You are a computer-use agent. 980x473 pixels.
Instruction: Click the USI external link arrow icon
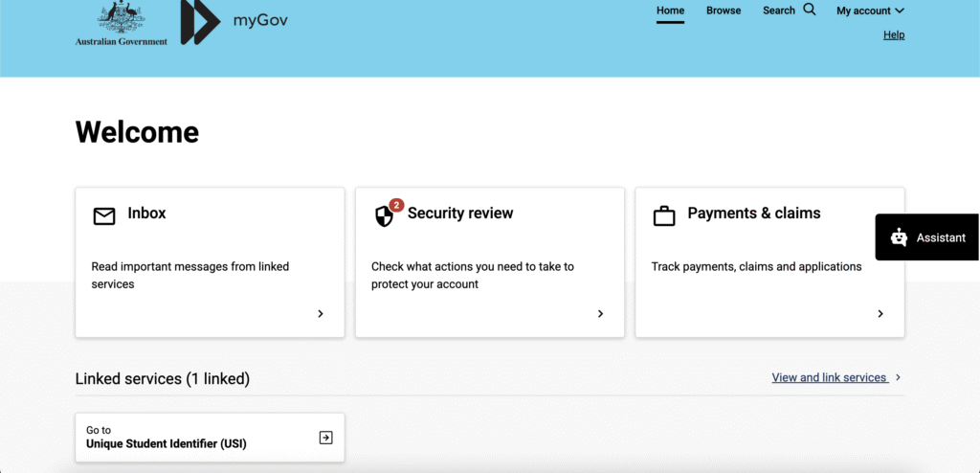pos(325,438)
